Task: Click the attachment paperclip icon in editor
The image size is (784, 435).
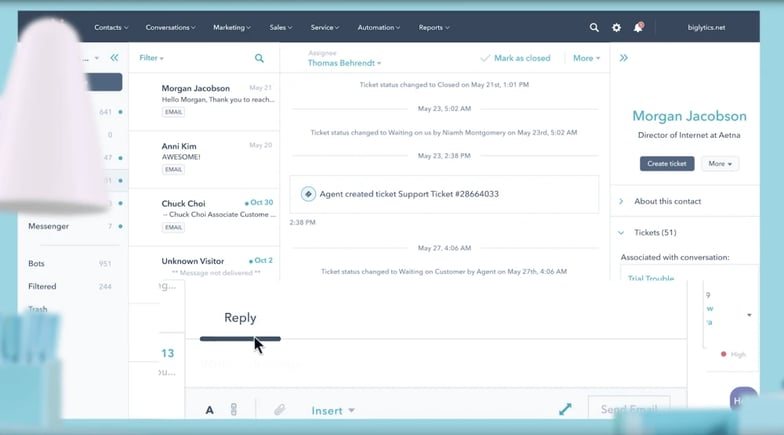Action: 280,410
